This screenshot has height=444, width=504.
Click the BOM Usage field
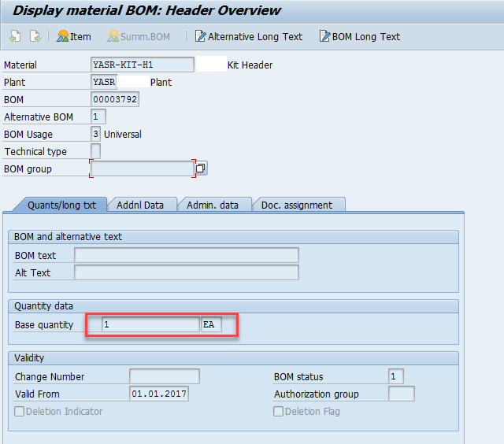coord(95,134)
